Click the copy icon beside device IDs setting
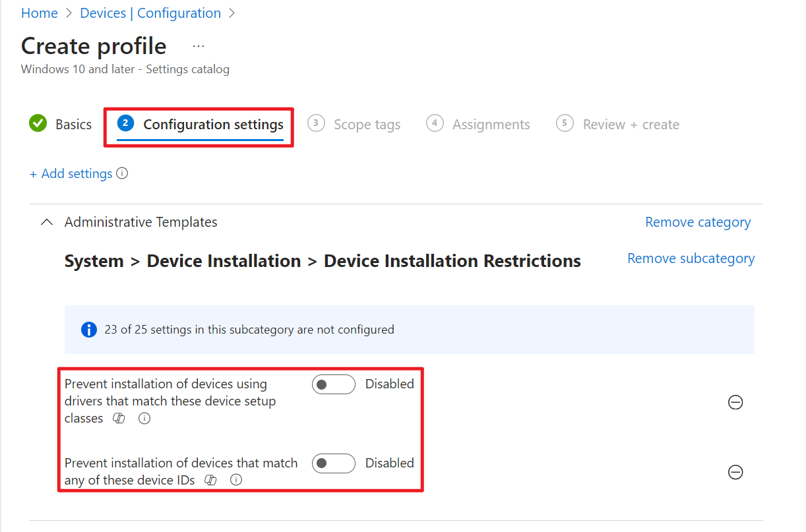The height and width of the screenshot is (532, 806). point(210,480)
